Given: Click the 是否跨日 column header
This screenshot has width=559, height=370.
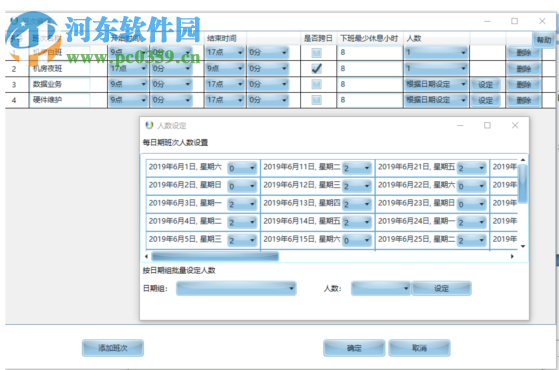Looking at the screenshot, I should (x=318, y=38).
